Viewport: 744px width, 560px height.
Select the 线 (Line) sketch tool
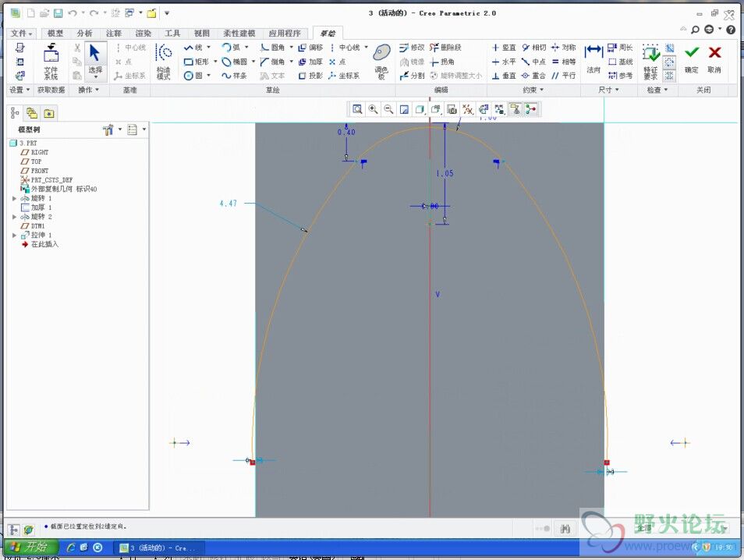(x=193, y=48)
